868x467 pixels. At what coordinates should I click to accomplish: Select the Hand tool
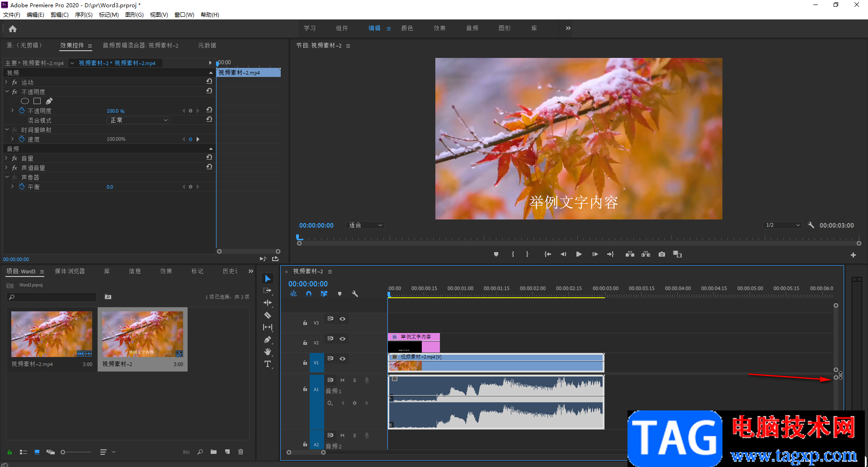pyautogui.click(x=268, y=352)
